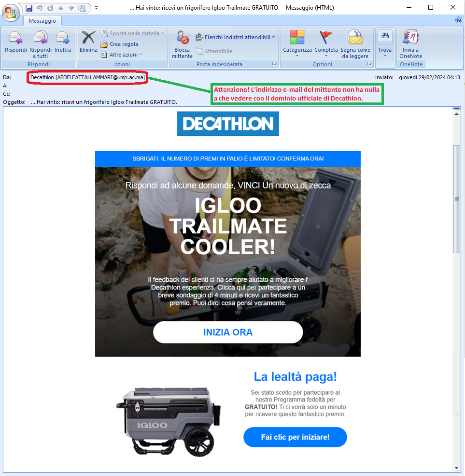The width and height of the screenshot is (465, 476).
Task: Open the Trova binoculars menu
Action: [385, 43]
